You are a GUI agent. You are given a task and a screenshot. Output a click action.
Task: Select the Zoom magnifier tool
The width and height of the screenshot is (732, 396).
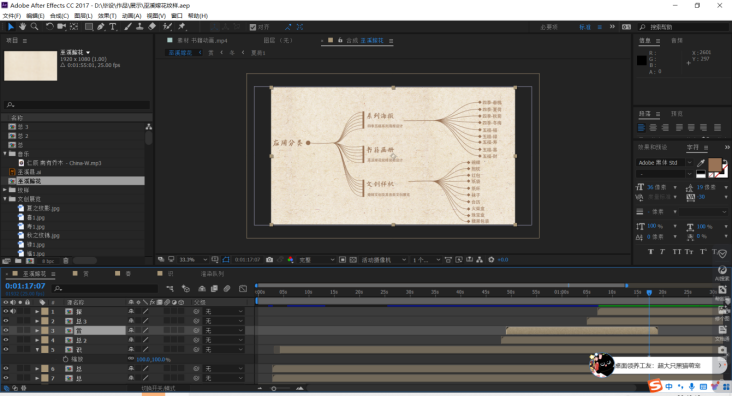point(35,27)
